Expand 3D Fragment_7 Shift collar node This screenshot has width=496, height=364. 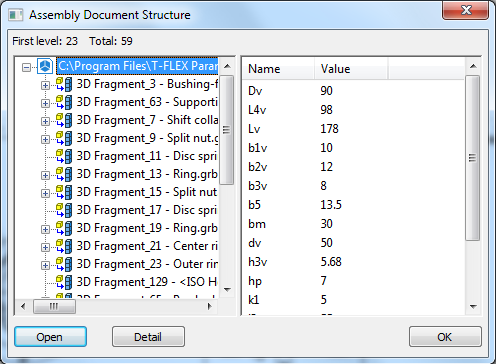45,121
